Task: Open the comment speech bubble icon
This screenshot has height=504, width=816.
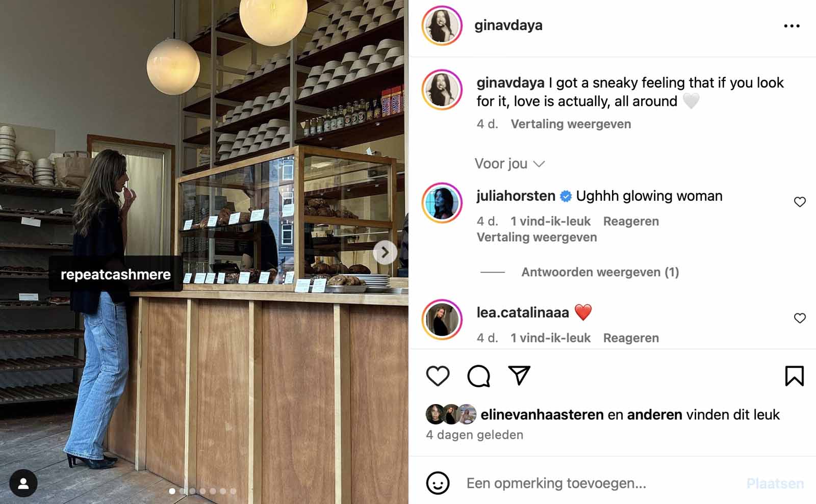Action: 478,376
